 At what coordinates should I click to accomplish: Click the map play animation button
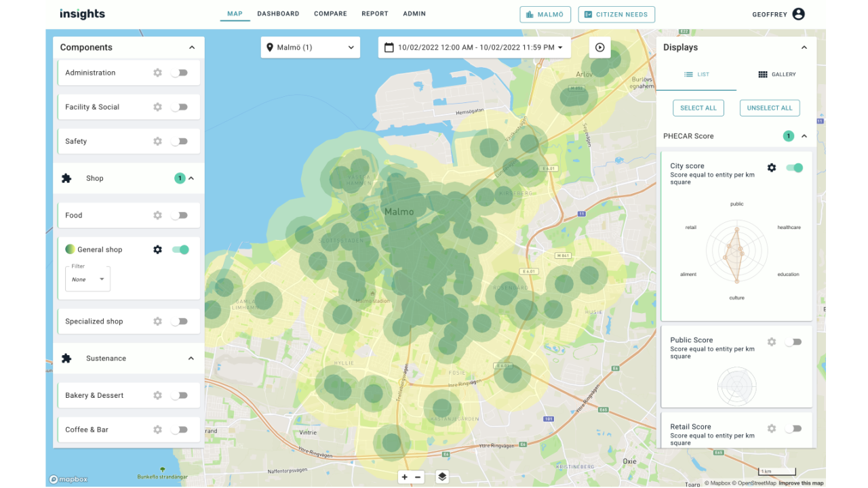(599, 47)
